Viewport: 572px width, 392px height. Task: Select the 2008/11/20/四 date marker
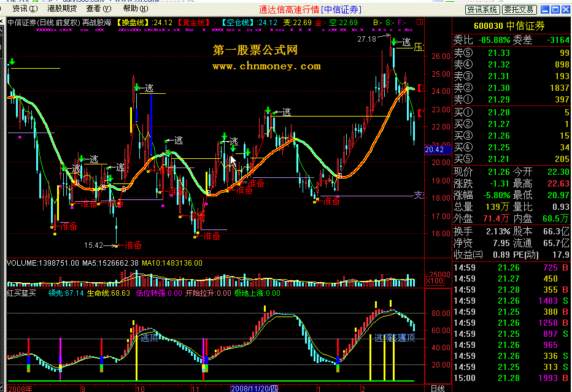click(x=254, y=389)
